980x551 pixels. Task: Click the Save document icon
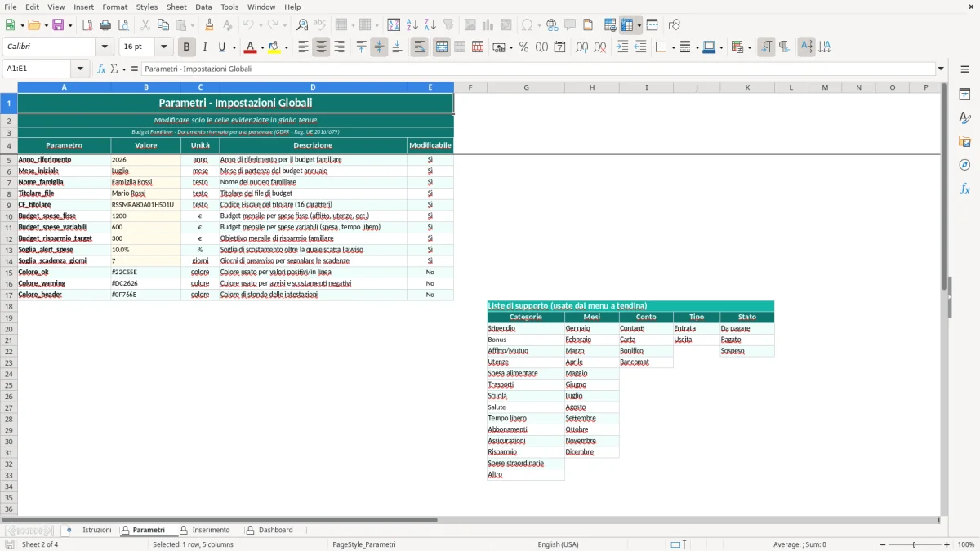tap(58, 25)
